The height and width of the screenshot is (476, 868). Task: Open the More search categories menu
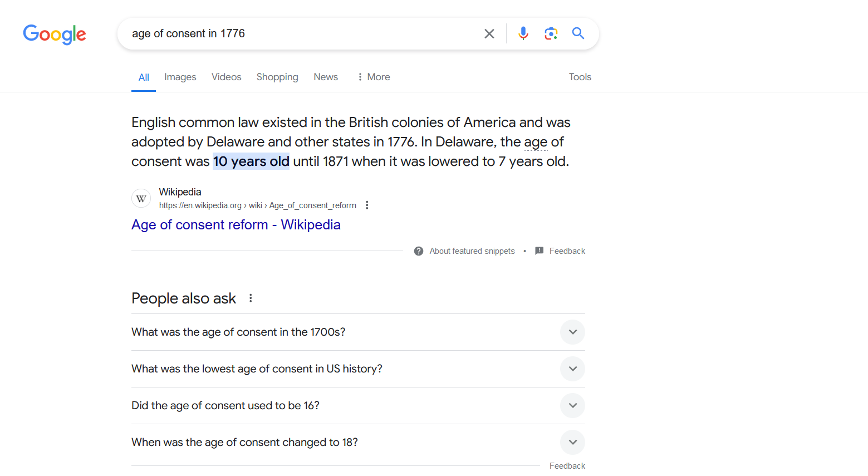(x=374, y=77)
